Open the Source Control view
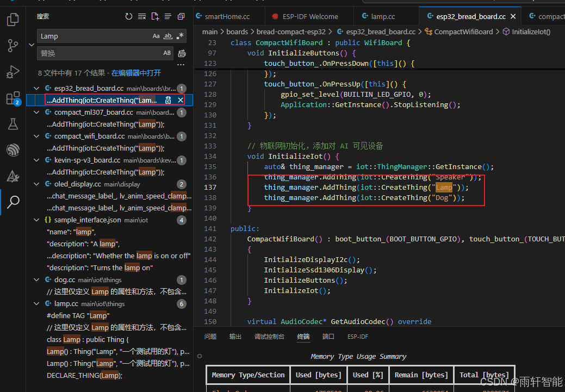 tap(13, 46)
